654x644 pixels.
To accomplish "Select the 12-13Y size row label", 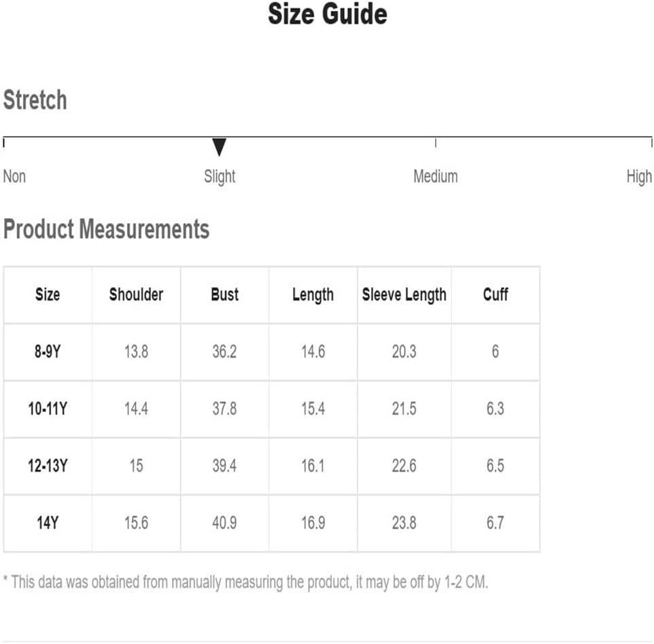I will (48, 466).
